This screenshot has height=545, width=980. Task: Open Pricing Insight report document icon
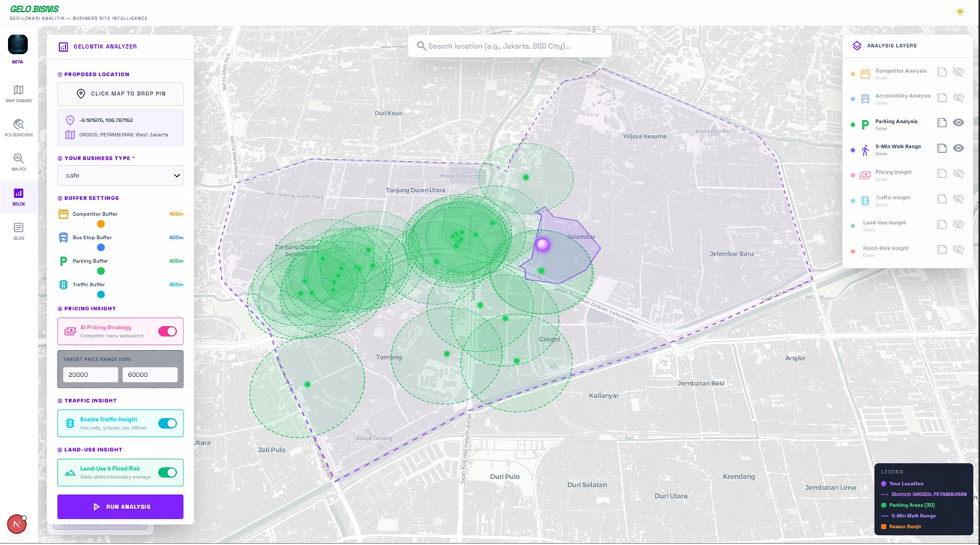pyautogui.click(x=942, y=174)
